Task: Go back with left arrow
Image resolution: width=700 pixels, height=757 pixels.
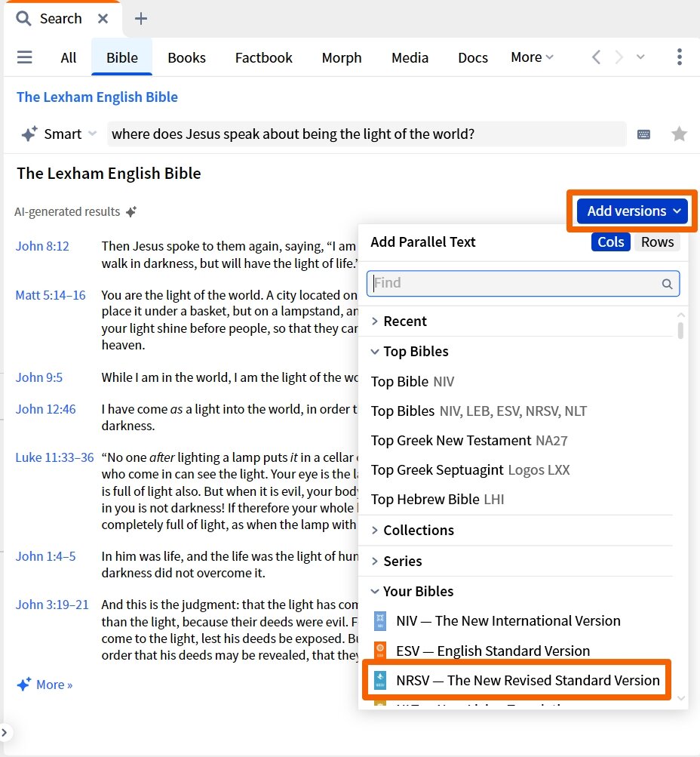Action: pyautogui.click(x=596, y=57)
